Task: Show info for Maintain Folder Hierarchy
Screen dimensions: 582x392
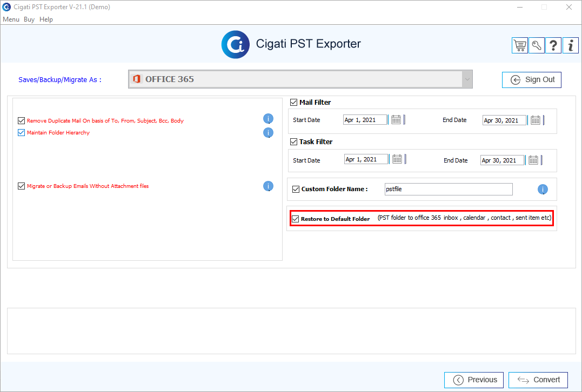Action: (269, 133)
